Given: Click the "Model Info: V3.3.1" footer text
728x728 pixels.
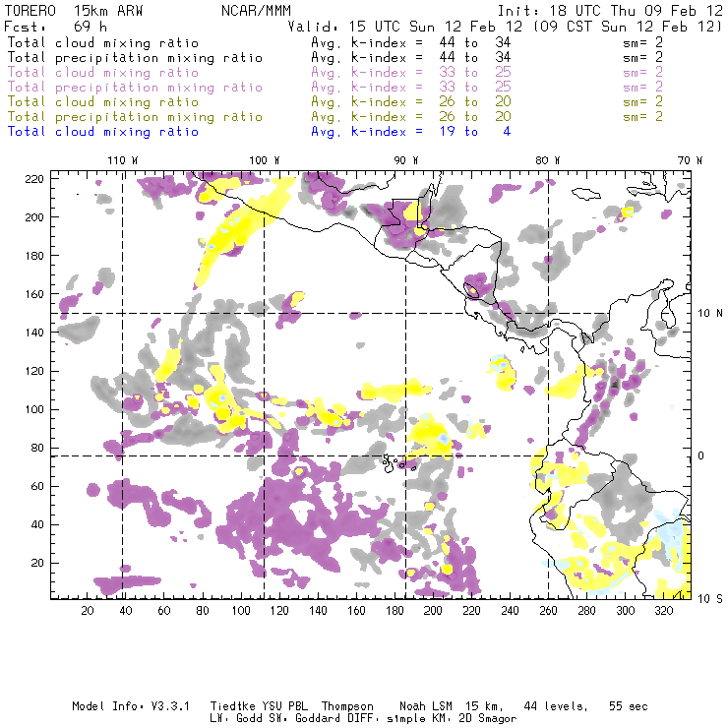Looking at the screenshot, I should (x=131, y=706).
